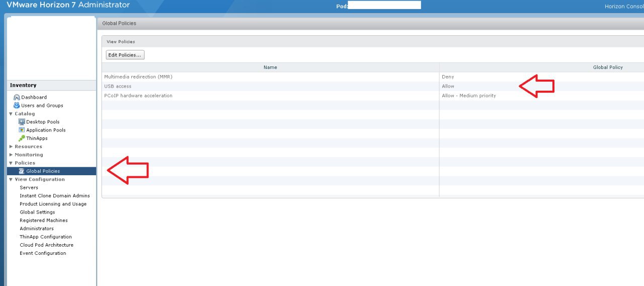Click the Global Policies page title
Screen dimensions: 644x286
[x=119, y=23]
